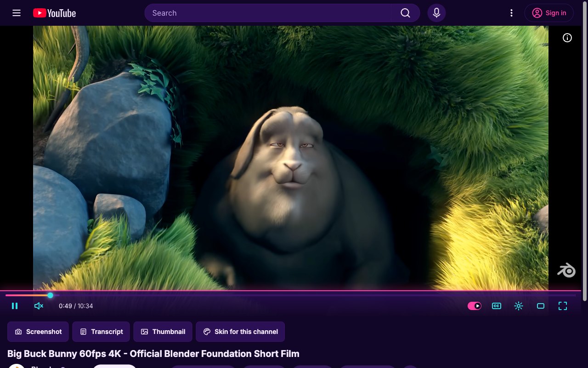The height and width of the screenshot is (368, 588).
Task: Submit search with the magnifier icon
Action: click(405, 13)
